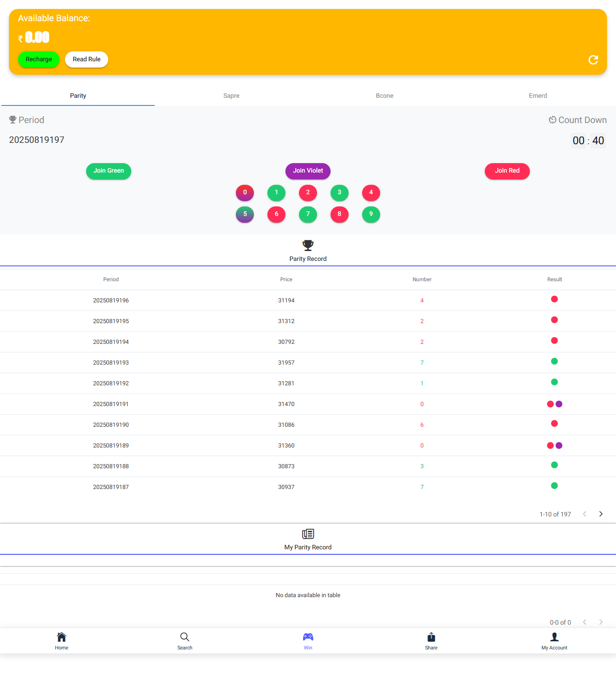Open Home from bottom navigation

pyautogui.click(x=62, y=641)
